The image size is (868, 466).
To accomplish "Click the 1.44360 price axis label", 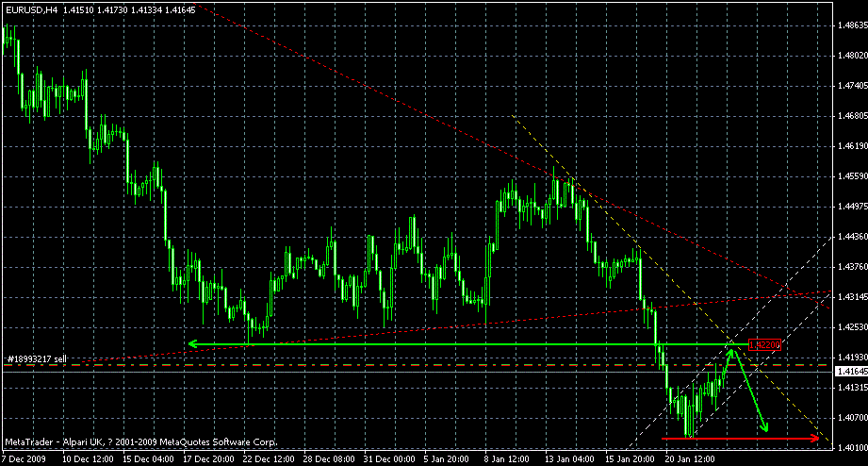I will pyautogui.click(x=853, y=237).
